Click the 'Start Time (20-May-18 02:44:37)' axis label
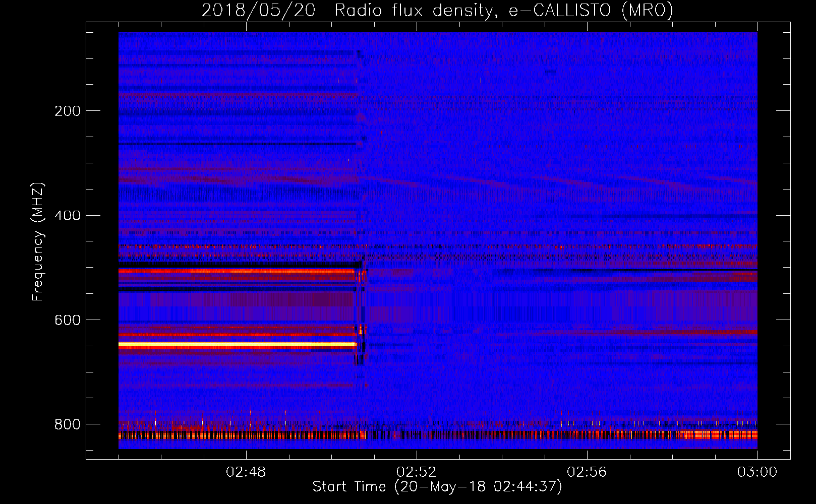 pos(437,487)
